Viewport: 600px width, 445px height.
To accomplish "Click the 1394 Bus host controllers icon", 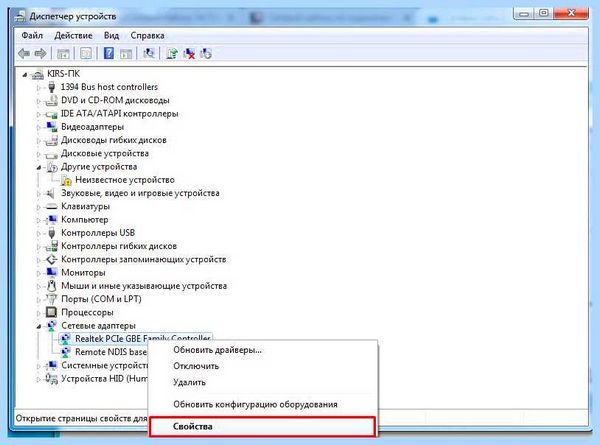I will click(52, 87).
